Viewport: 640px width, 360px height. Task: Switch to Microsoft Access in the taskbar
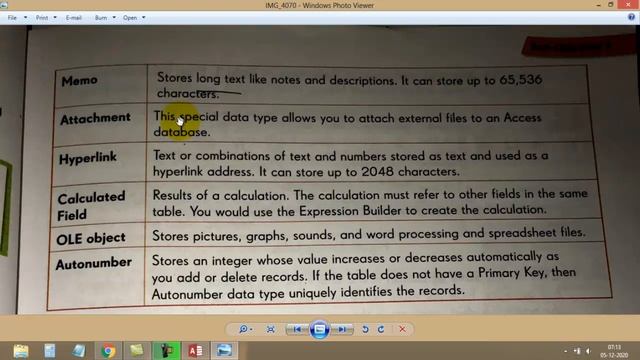coord(196,351)
